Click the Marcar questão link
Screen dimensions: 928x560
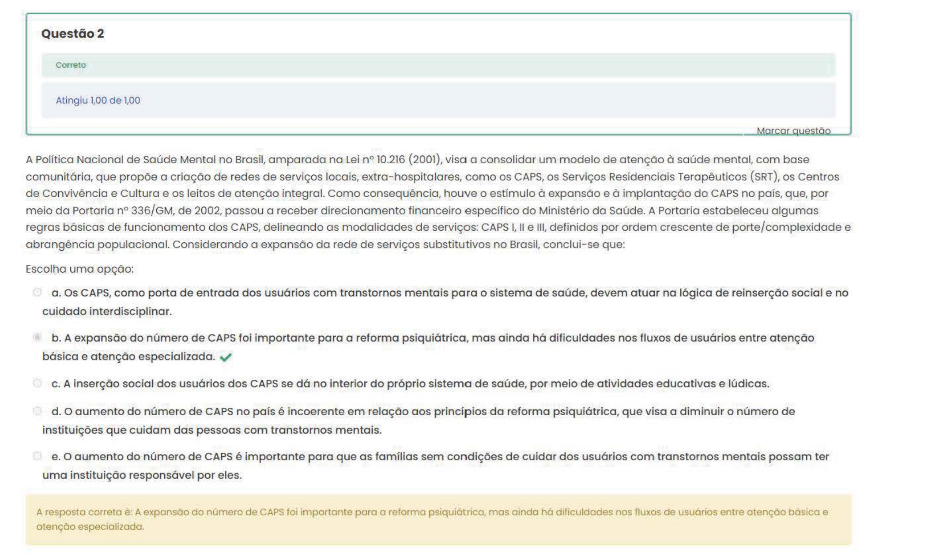coord(793,131)
